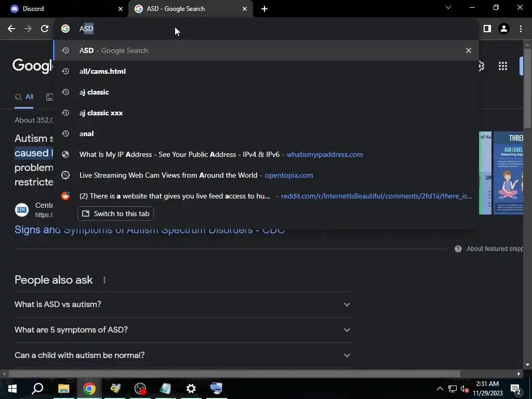Open the Chrome three-dot menu
This screenshot has height=399, width=532.
pos(521,29)
